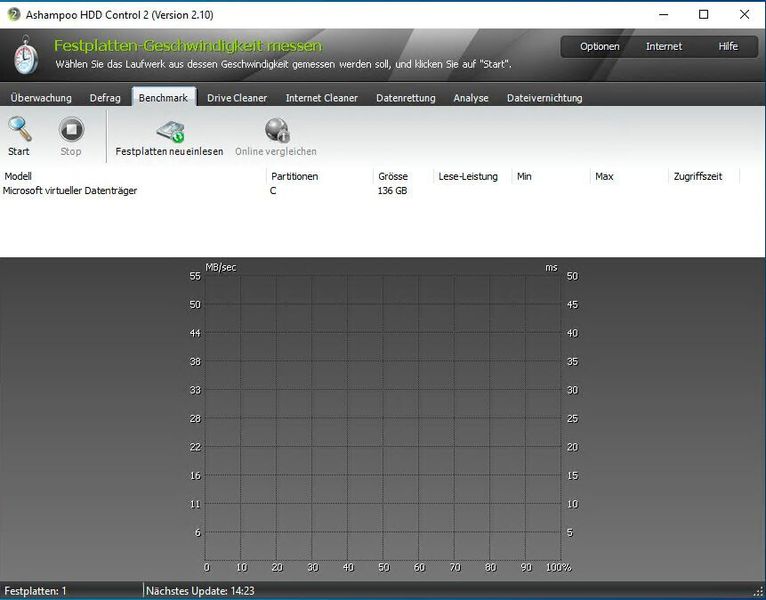Click the Festplatten neu einlesen drive icon
This screenshot has width=766, height=600.
170,131
